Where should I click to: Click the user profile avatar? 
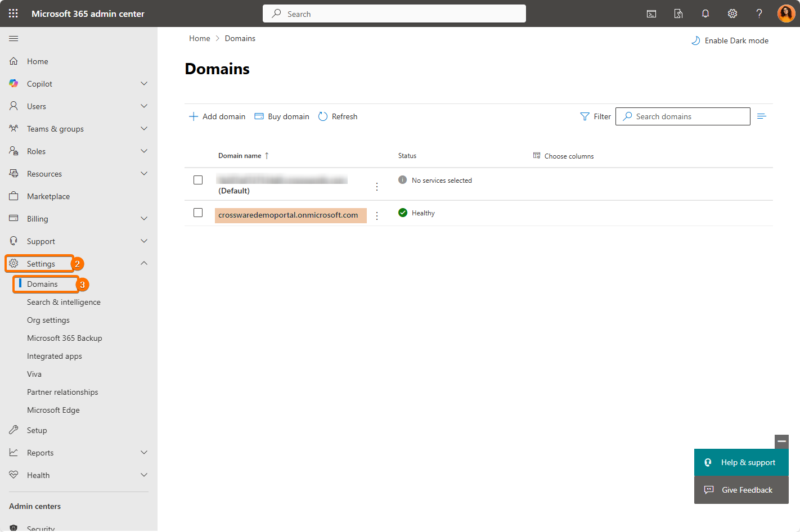[786, 13]
